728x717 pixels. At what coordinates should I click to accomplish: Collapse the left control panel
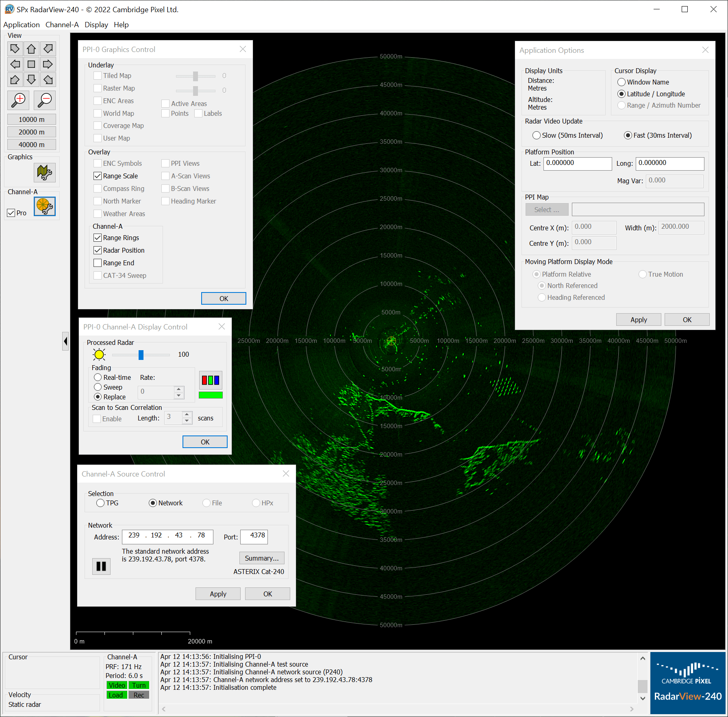tap(65, 341)
